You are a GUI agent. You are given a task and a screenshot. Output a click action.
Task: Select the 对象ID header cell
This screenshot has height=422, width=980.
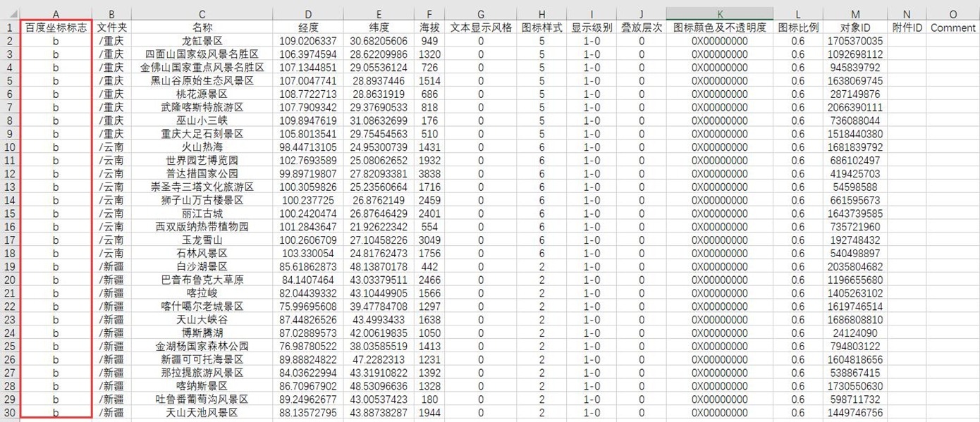click(x=855, y=28)
